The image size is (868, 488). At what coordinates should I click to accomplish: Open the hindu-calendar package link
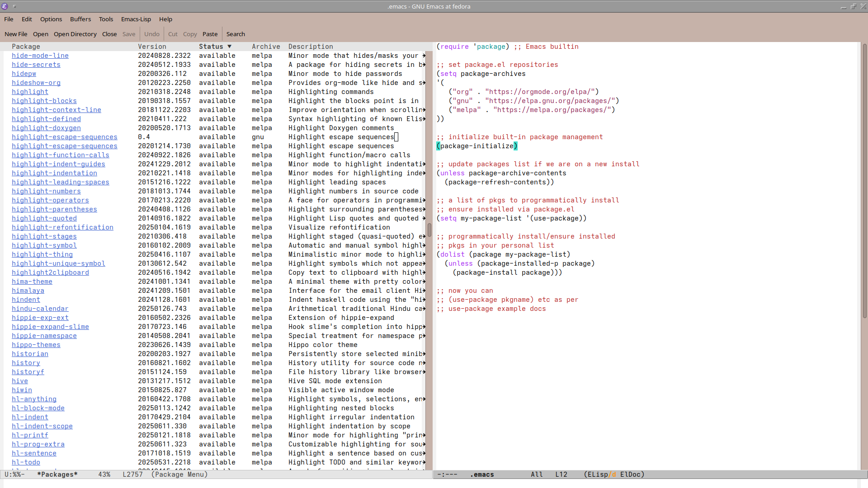(x=40, y=309)
